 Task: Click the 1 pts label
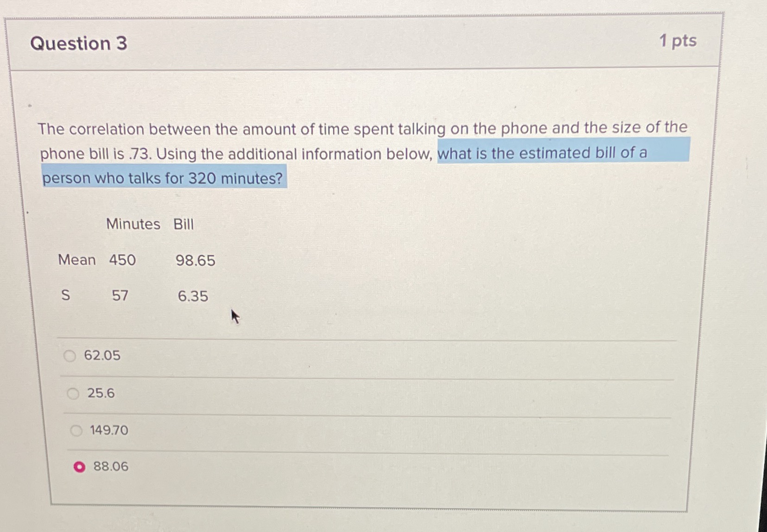tap(675, 41)
